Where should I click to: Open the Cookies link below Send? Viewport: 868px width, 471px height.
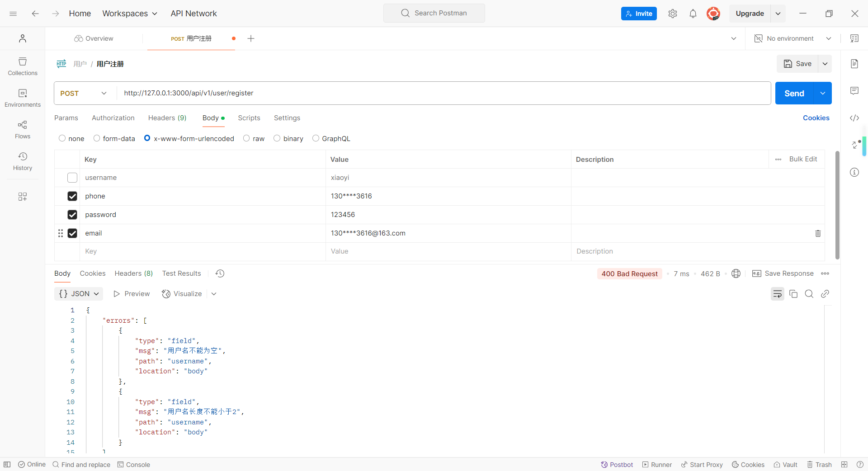(816, 118)
